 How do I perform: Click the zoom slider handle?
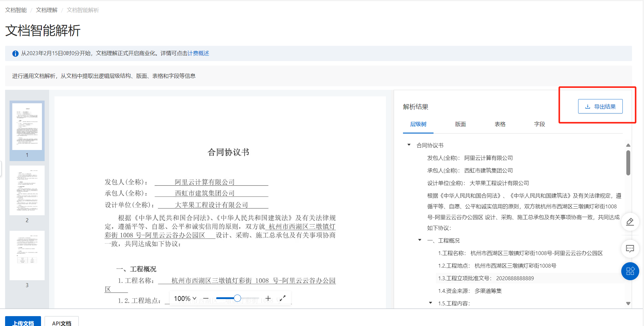point(237,298)
